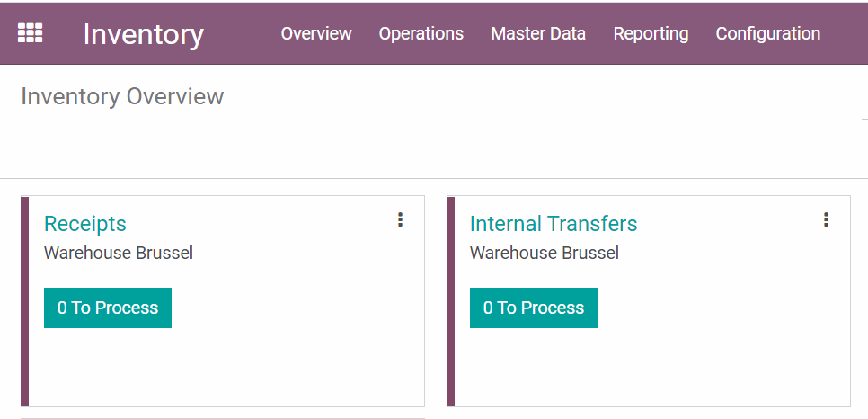Open the Configuration menu

[767, 34]
